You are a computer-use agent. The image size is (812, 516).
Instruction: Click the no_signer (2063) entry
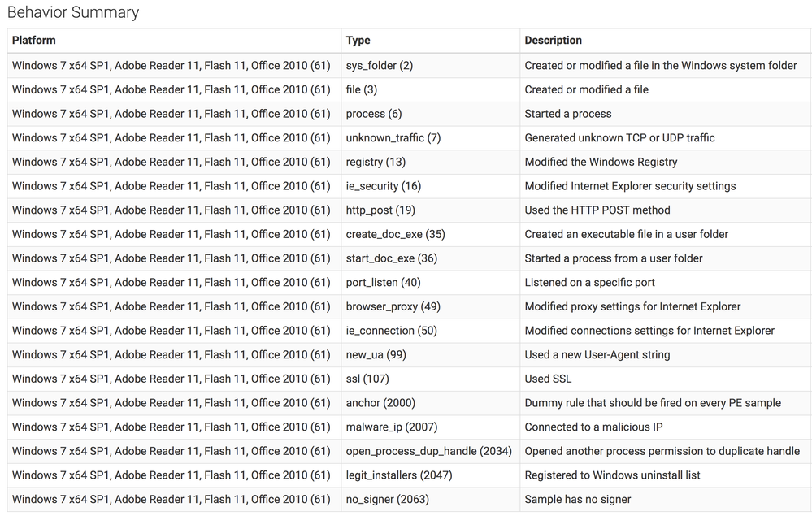[x=387, y=499]
